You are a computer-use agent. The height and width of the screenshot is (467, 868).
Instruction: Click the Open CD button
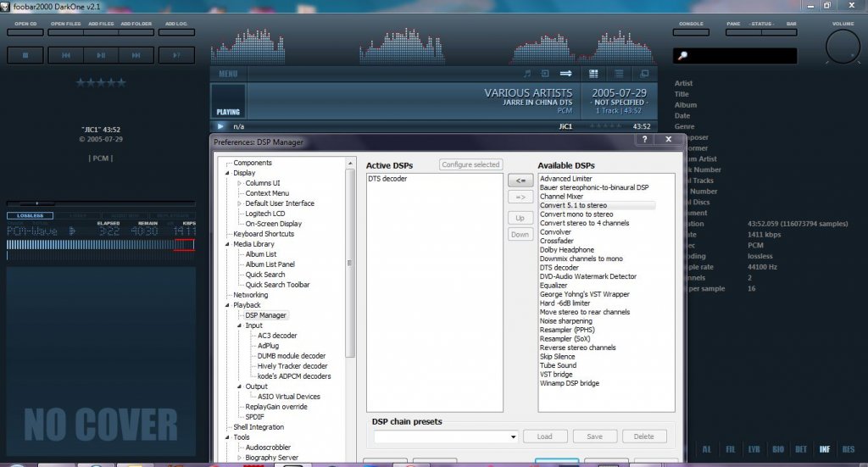pos(25,32)
